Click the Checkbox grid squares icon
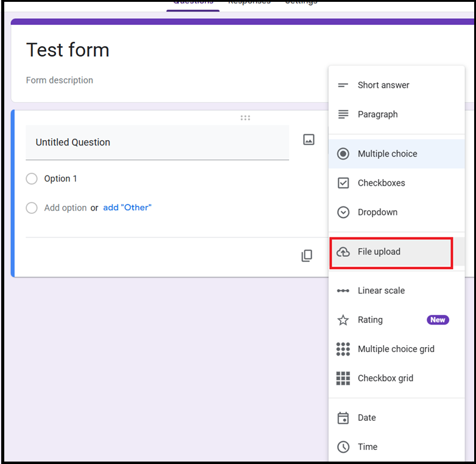476x464 pixels. pos(343,378)
